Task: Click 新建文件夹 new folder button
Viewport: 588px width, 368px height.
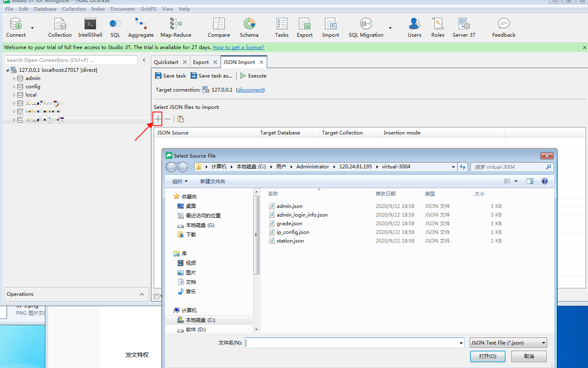Action: (213, 182)
